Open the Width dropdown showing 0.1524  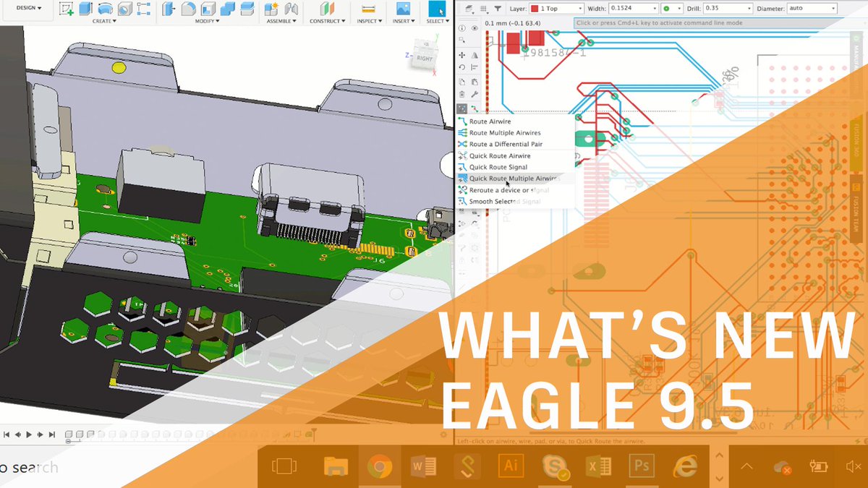(x=634, y=9)
